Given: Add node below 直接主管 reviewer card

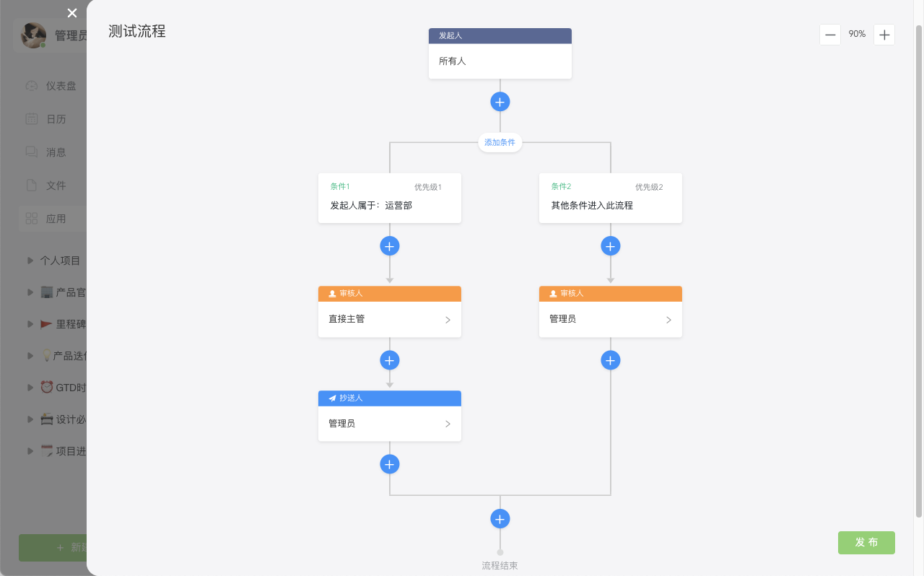Looking at the screenshot, I should pos(390,360).
